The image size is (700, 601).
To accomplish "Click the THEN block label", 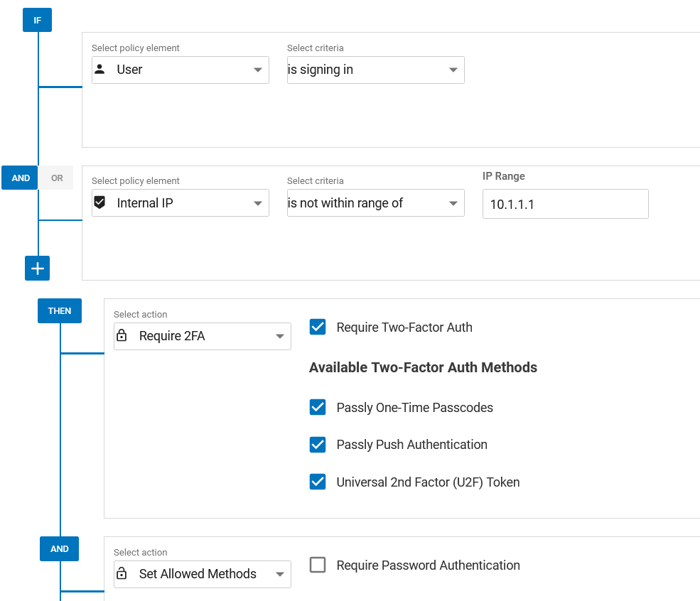I will [60, 311].
